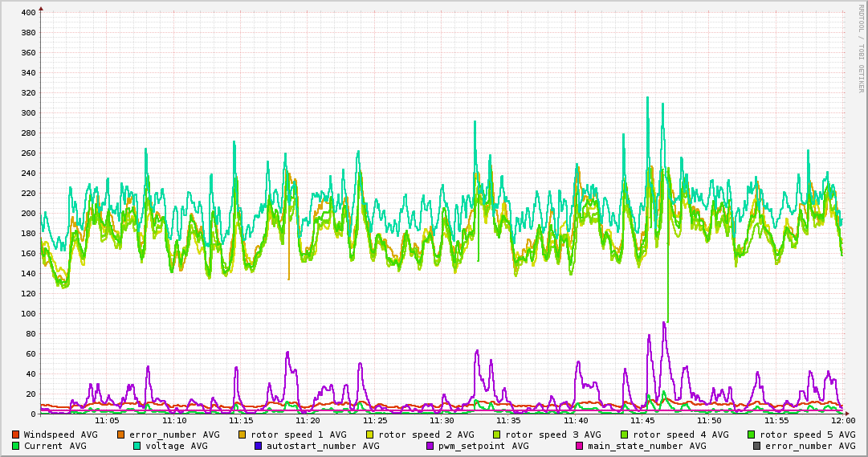The width and height of the screenshot is (868, 457).
Task: Click the red Windspeed AVG legend swatch
Action: tap(16, 435)
